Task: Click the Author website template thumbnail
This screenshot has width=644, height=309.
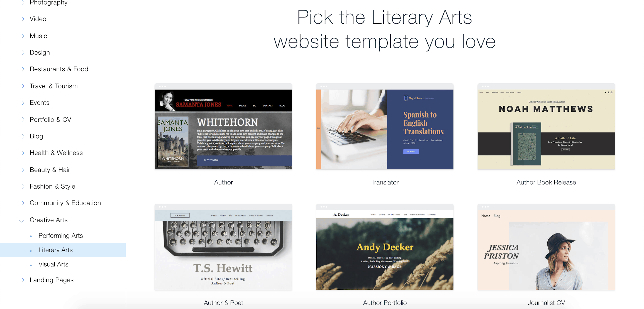Action: pos(223,126)
